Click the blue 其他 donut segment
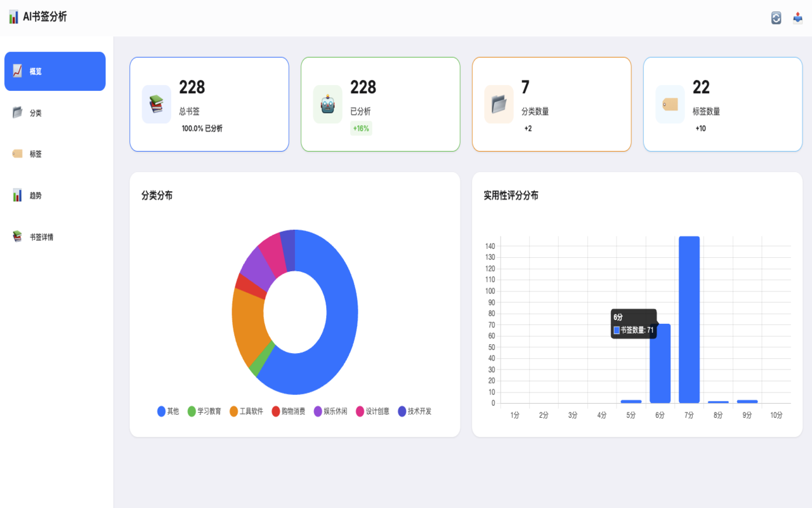The image size is (812, 508). 341,324
